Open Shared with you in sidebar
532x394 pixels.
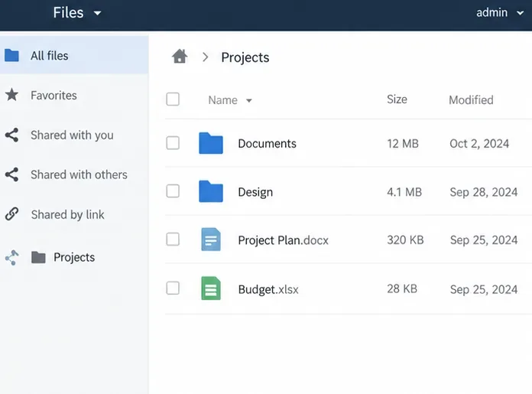click(x=74, y=135)
